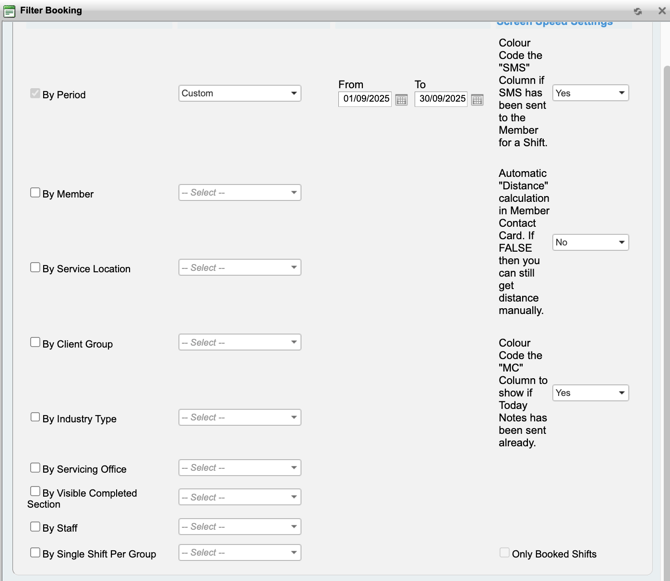Toggle the By Staff checkbox
670x581 pixels.
35,527
